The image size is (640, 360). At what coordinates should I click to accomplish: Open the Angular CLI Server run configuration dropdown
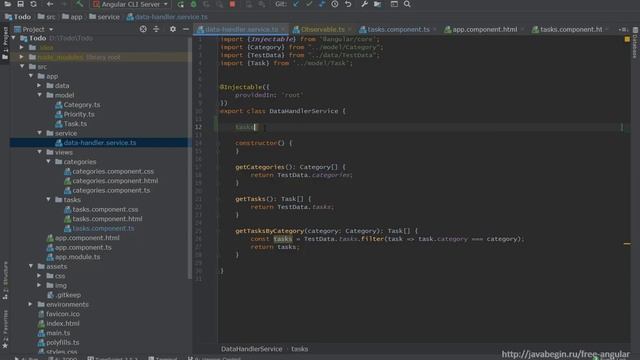131,4
